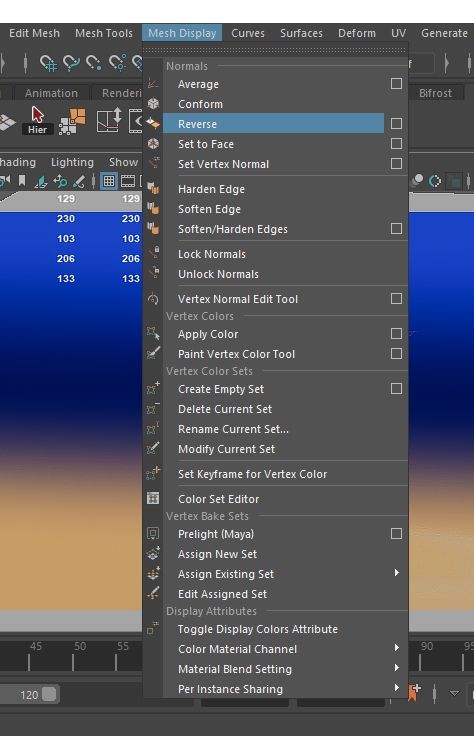474x736 pixels.
Task: Click the Unlock Normals icon
Action: [x=153, y=274]
